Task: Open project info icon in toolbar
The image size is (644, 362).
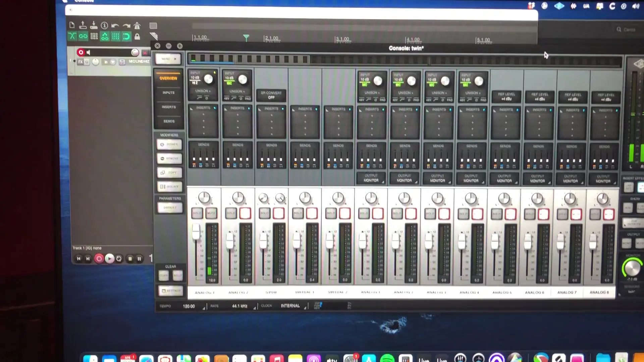Action: 104,25
